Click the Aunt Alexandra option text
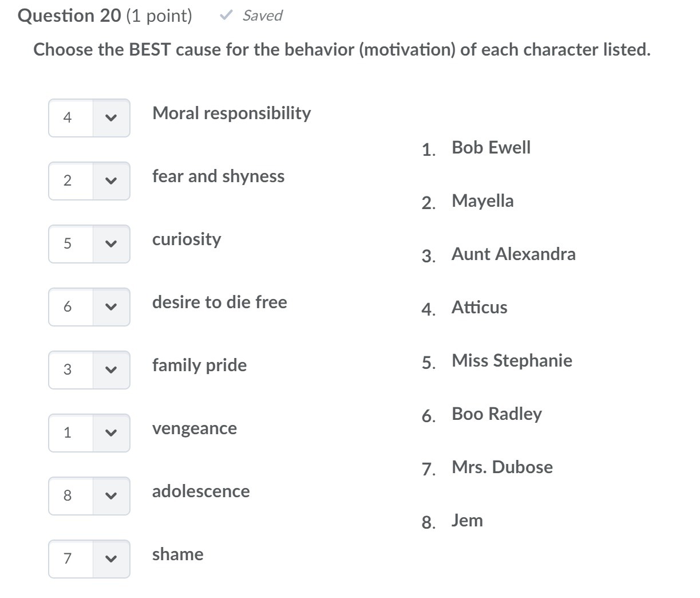The height and width of the screenshot is (598, 700). [513, 254]
